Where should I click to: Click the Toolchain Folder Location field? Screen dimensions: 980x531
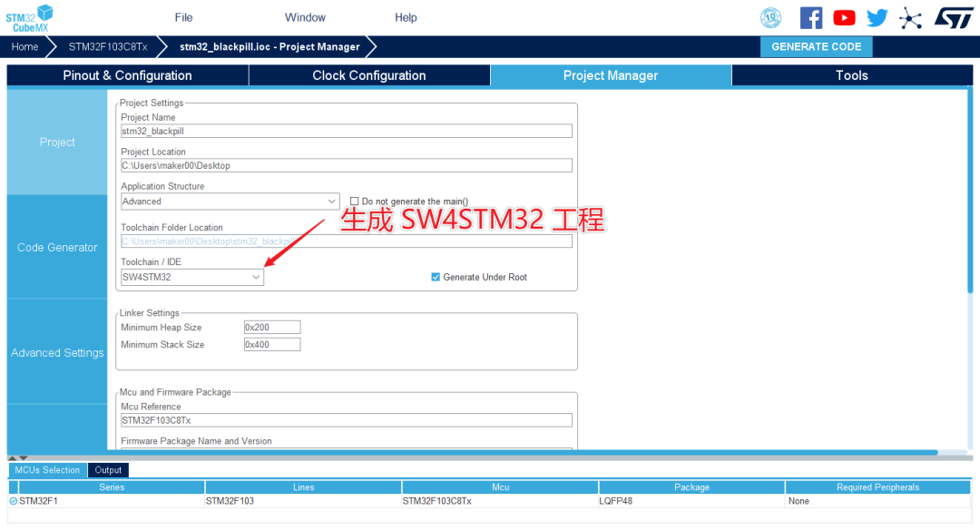click(x=347, y=241)
